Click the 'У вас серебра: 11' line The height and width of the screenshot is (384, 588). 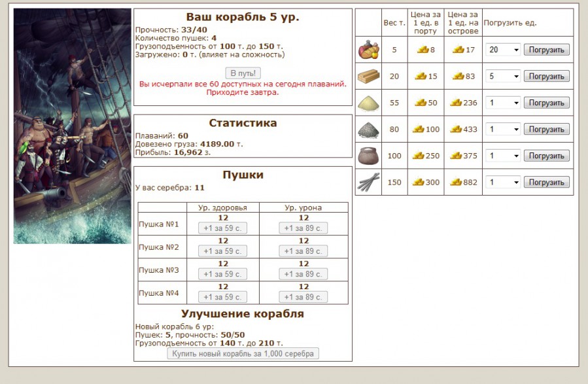click(170, 188)
